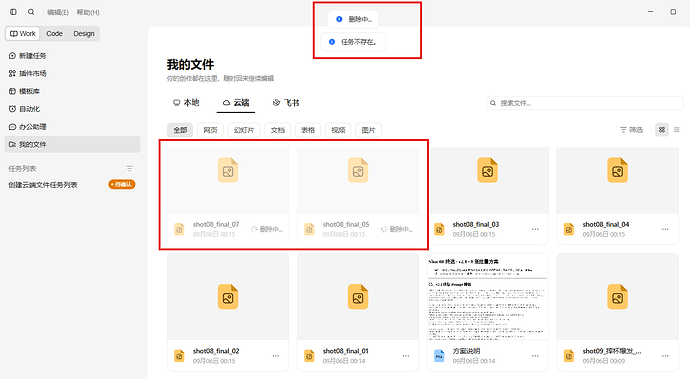Switch to Code mode
This screenshot has width=690, height=379.
click(54, 33)
